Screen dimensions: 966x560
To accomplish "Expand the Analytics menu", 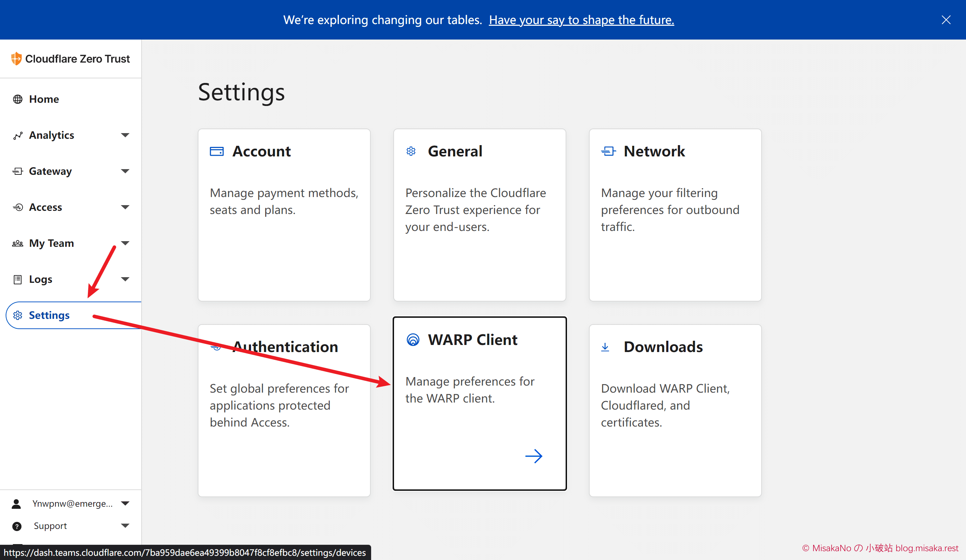I will click(x=125, y=135).
